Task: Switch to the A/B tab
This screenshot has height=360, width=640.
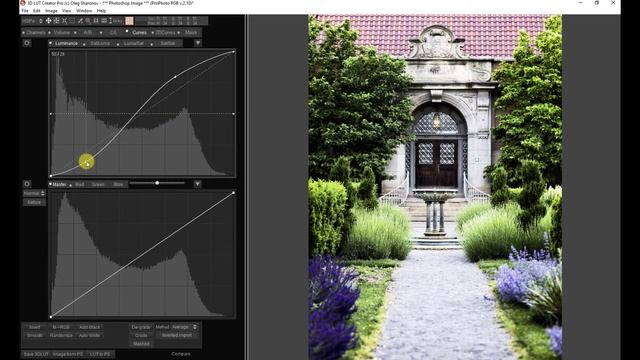Action: tap(87, 33)
